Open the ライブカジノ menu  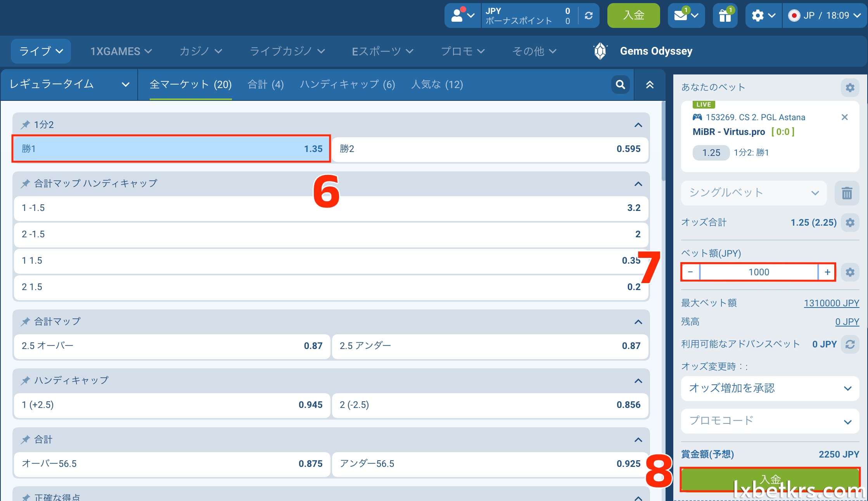(x=287, y=51)
